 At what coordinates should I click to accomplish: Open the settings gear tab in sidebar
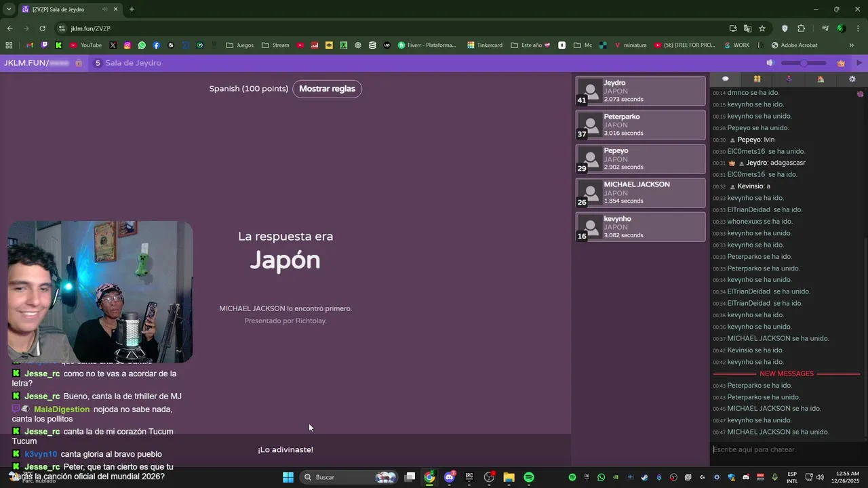pos(852,79)
